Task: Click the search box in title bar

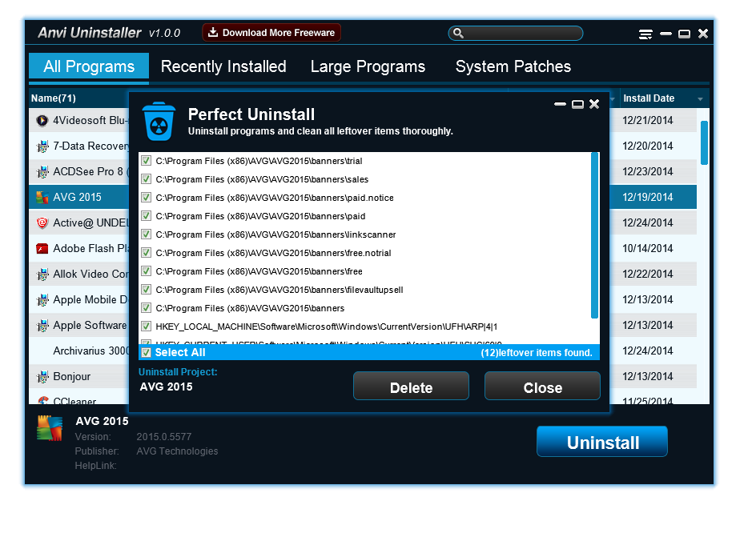Action: 516,34
